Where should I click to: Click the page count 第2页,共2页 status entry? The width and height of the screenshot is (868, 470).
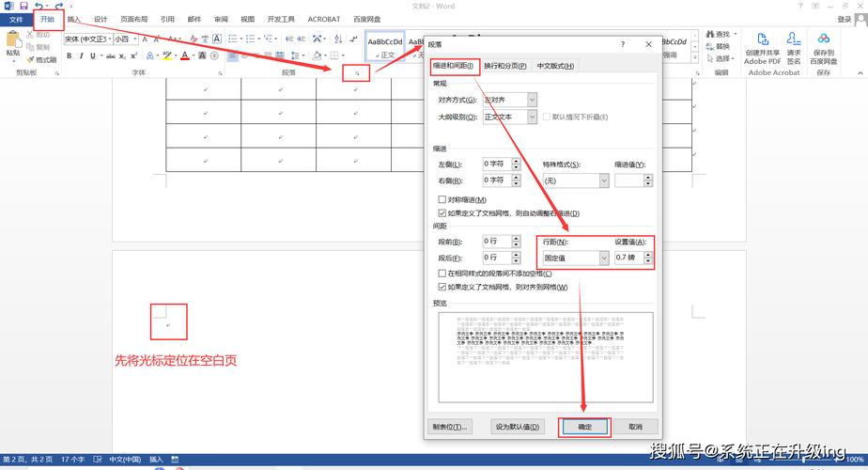27,460
